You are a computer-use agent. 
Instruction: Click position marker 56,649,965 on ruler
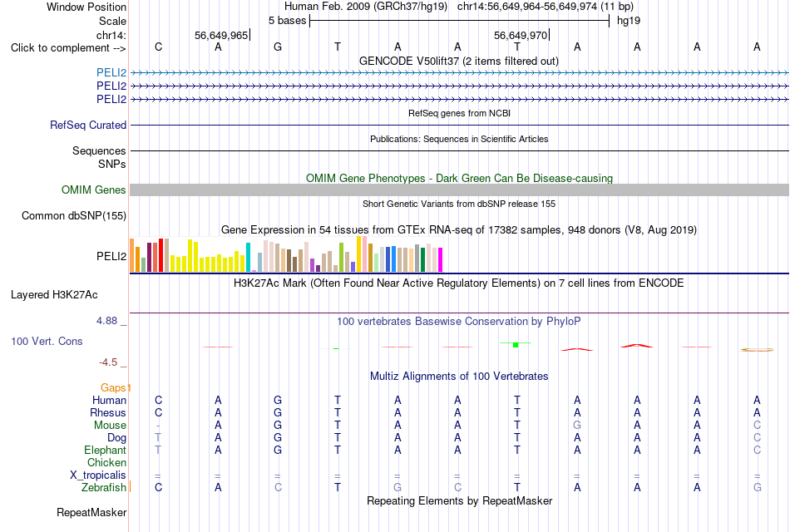coord(221,35)
